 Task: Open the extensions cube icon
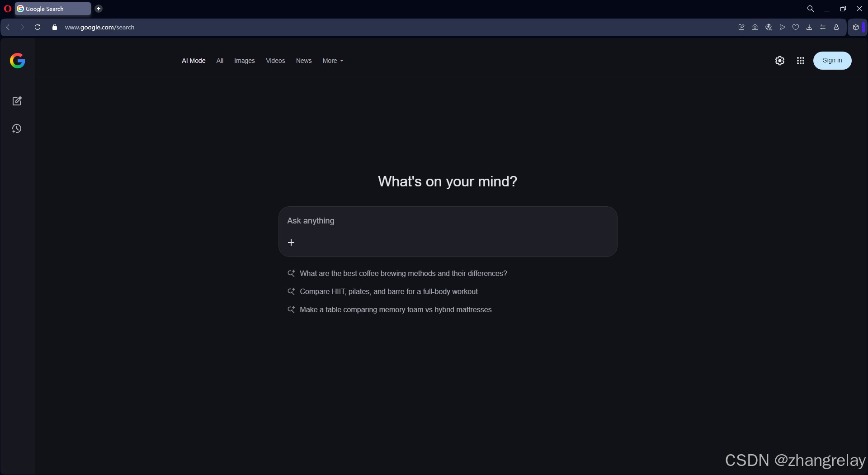856,27
